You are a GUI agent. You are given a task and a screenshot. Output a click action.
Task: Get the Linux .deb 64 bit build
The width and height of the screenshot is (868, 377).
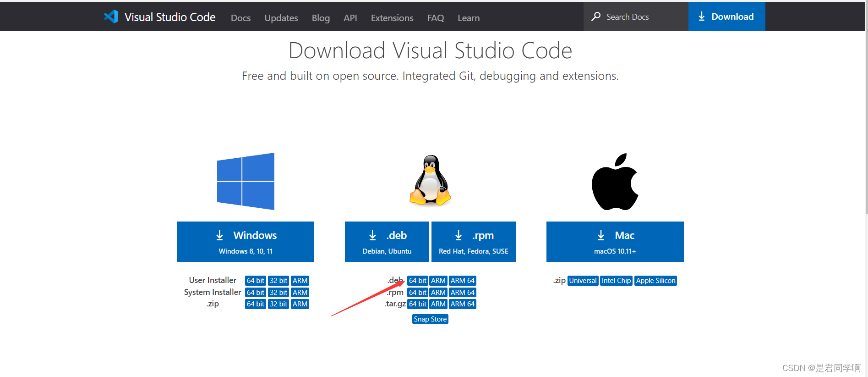coord(418,281)
